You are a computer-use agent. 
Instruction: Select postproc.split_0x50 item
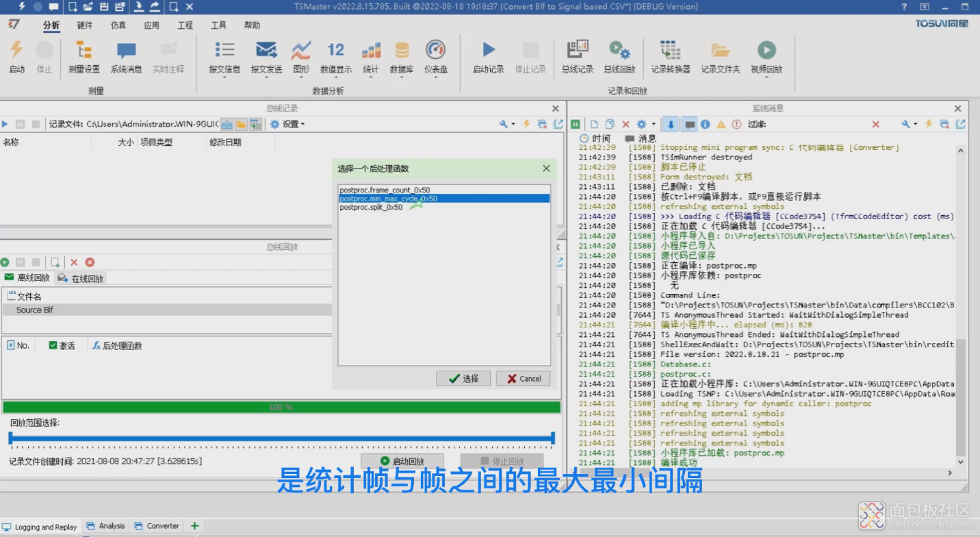[x=445, y=207]
